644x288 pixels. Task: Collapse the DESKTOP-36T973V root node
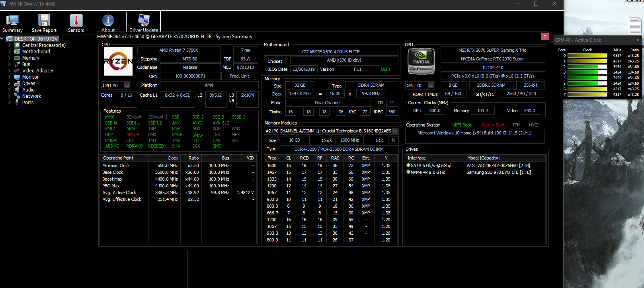[2, 39]
